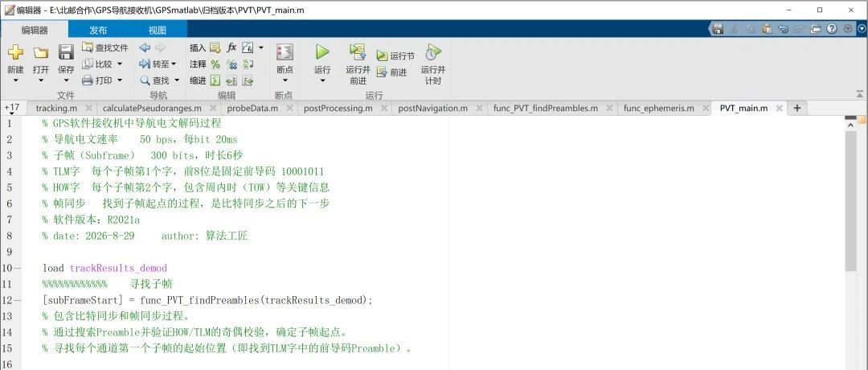Click the text trackResults_demod on line 10
Screen dimensions: 868x370
click(118, 268)
